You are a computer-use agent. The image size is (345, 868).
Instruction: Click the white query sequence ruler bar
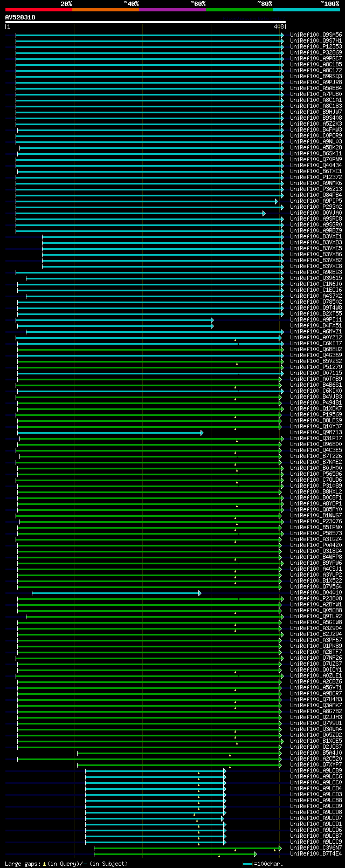[145, 22]
